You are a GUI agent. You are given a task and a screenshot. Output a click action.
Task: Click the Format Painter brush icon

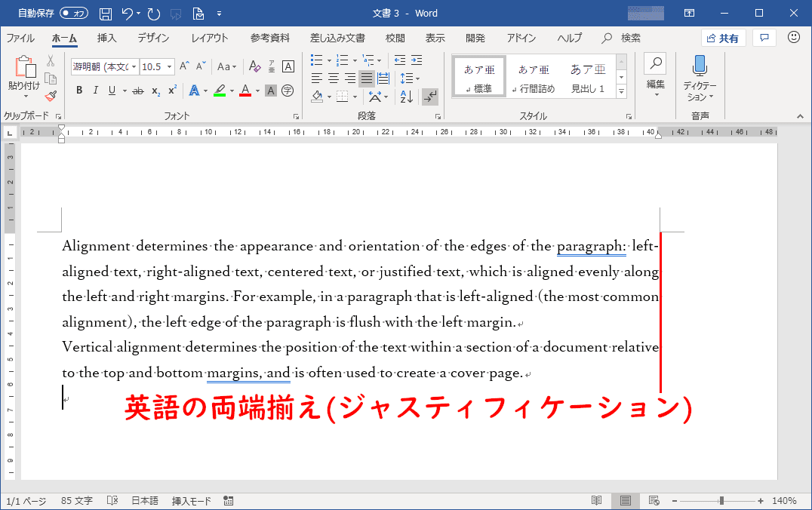pos(51,96)
